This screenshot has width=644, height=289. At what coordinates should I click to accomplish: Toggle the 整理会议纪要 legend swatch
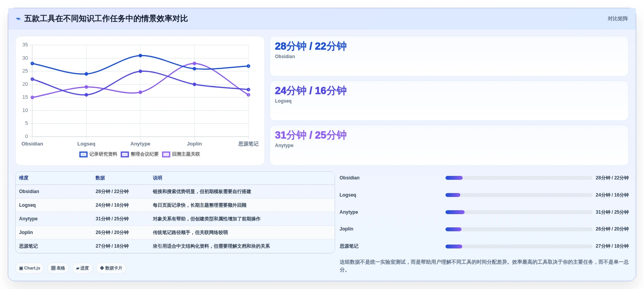[x=125, y=154]
